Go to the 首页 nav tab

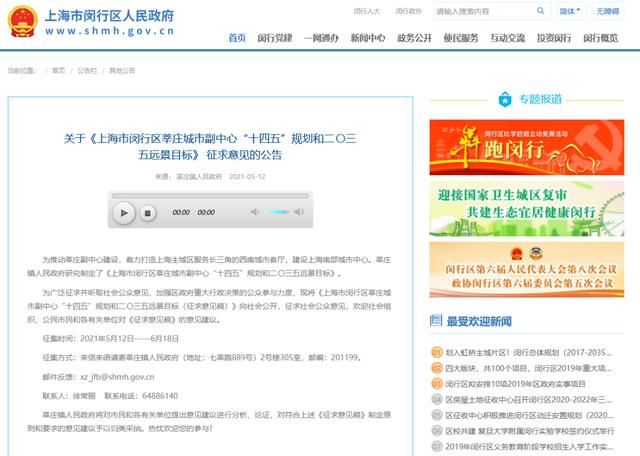tap(237, 38)
